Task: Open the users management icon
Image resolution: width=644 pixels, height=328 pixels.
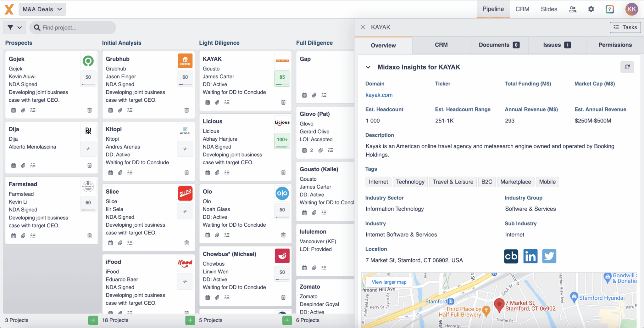Action: [573, 9]
